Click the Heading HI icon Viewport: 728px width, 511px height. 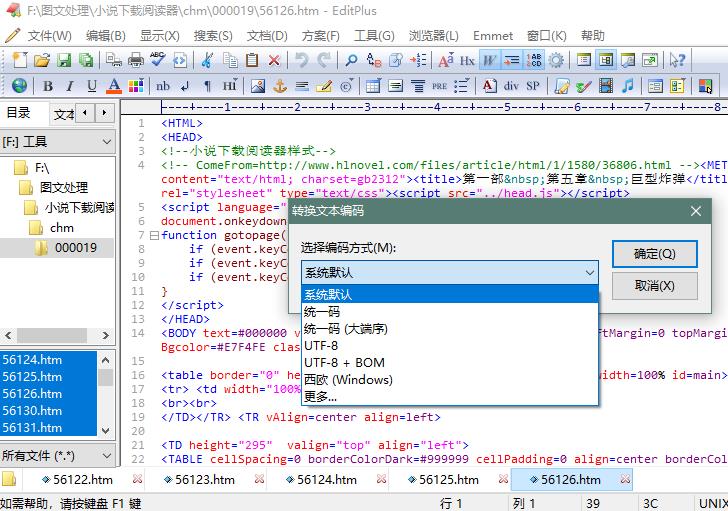click(x=230, y=86)
